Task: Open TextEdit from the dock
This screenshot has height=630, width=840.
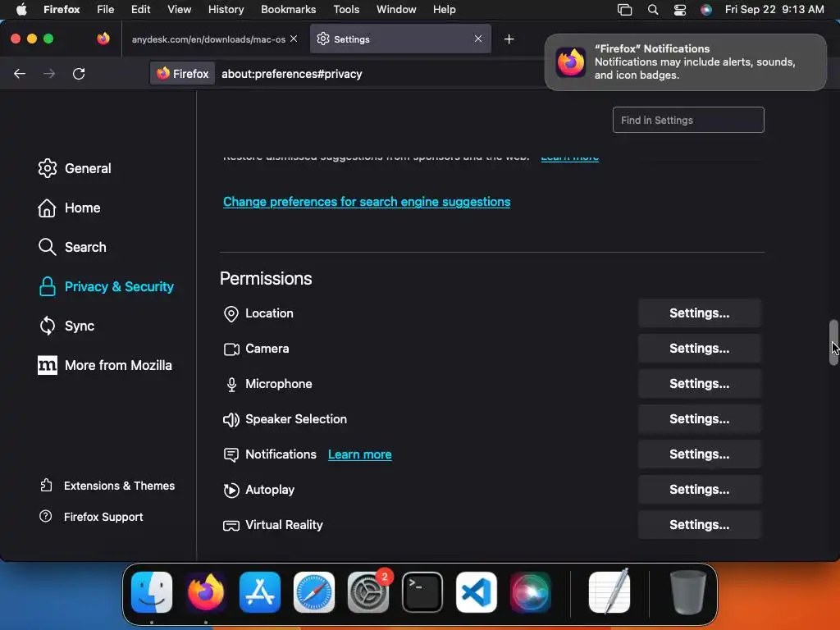Action: point(609,591)
